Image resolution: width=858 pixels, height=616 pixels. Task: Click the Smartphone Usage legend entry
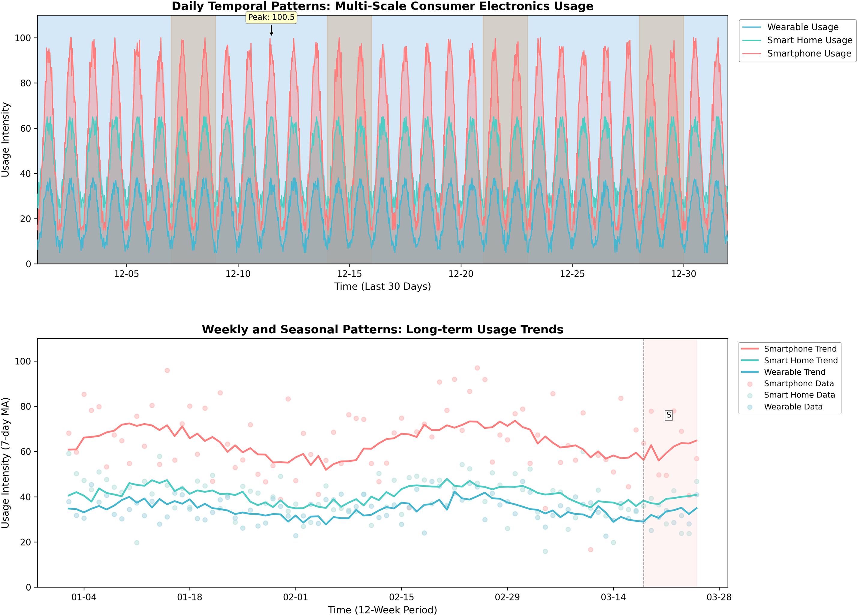tap(809, 54)
